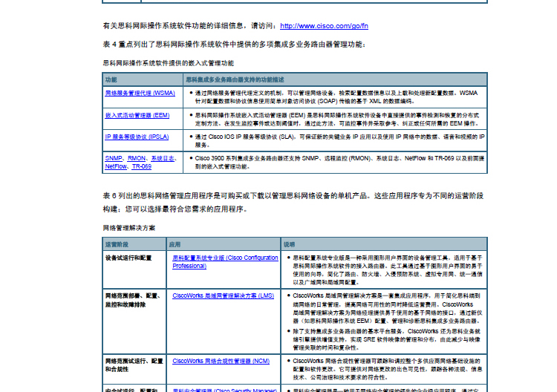Click the Cisco IOS IP SLA description bullet

pyautogui.click(x=339, y=140)
